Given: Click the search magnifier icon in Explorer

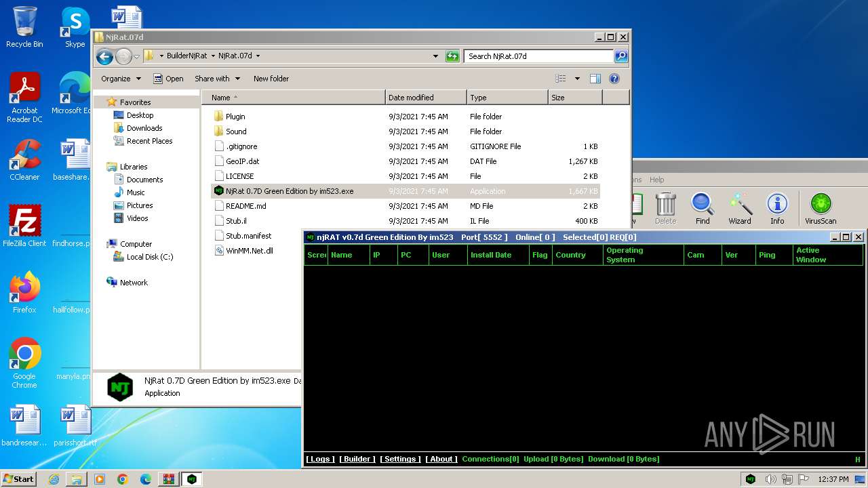Looking at the screenshot, I should click(620, 56).
